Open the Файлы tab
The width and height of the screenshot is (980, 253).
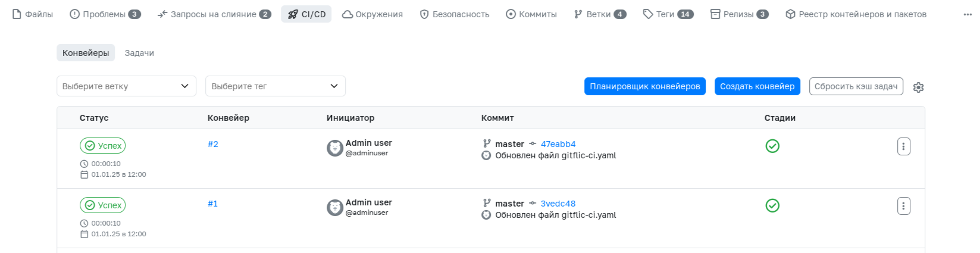coord(33,14)
